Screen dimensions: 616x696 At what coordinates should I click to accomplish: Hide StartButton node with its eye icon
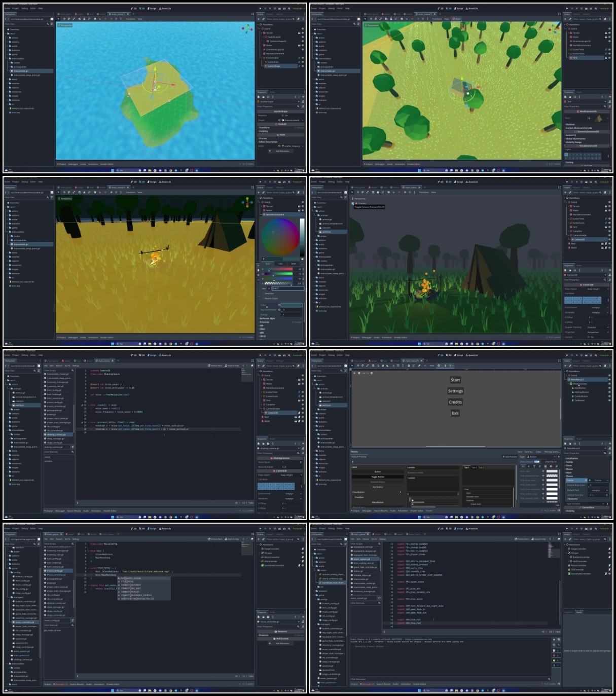point(609,388)
